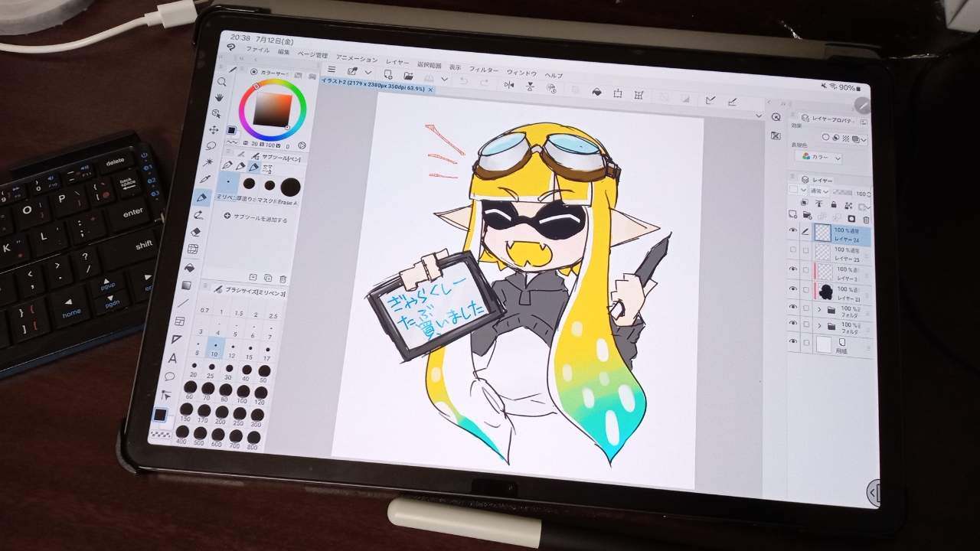Hide layer レイヤー 24 via eye icon

(x=792, y=230)
